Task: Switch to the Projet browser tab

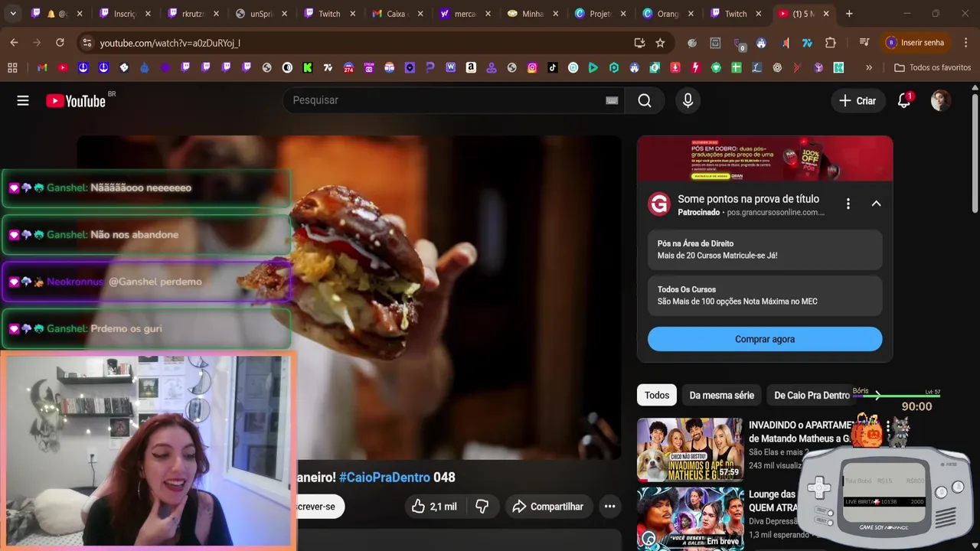Action: 599,14
